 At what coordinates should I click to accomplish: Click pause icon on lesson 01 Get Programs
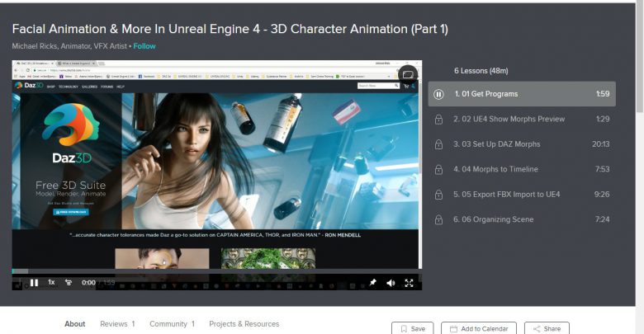(x=438, y=94)
